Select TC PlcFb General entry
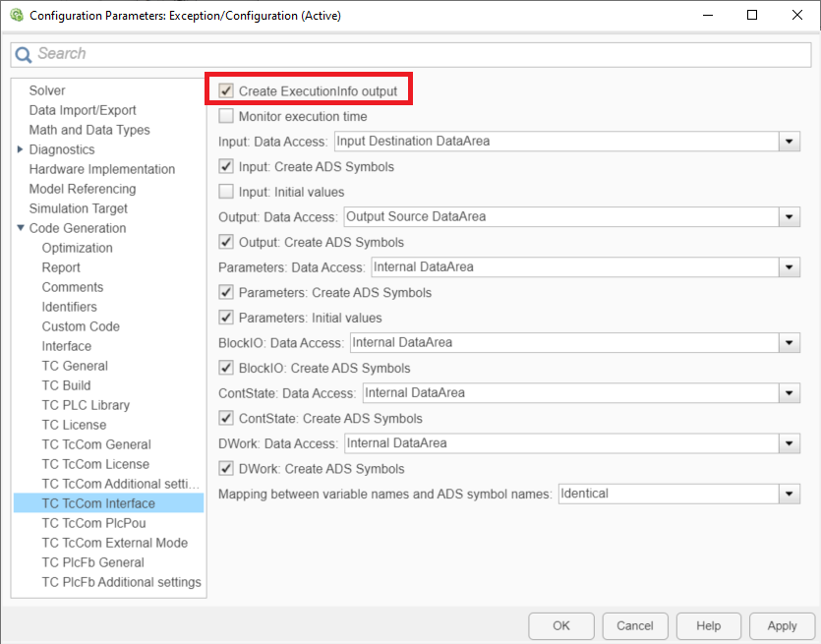 92,562
